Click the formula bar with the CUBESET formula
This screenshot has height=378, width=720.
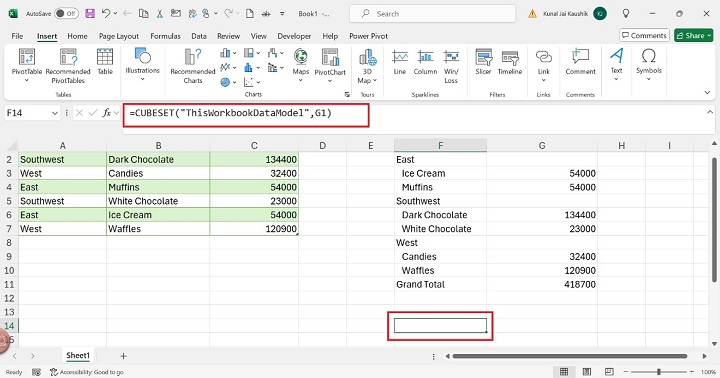pos(246,115)
